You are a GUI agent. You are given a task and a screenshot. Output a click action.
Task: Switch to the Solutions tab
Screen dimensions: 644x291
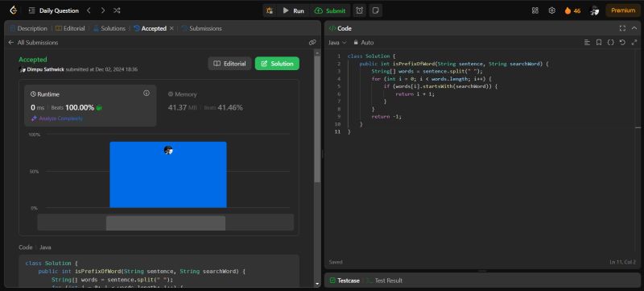109,28
